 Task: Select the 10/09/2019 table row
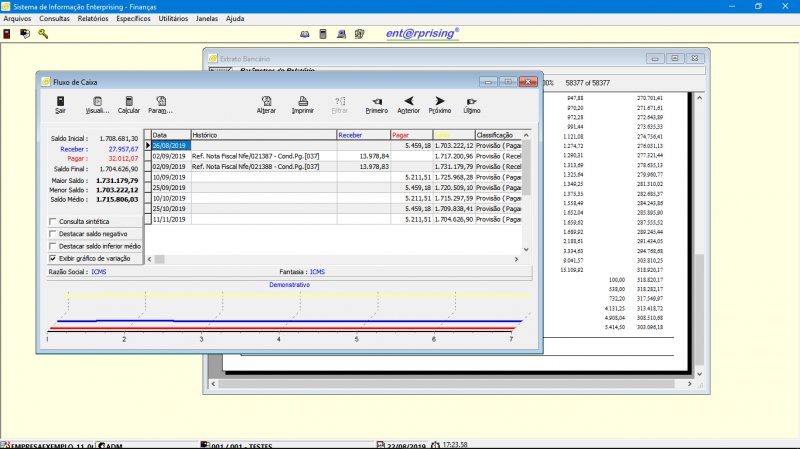[x=169, y=176]
